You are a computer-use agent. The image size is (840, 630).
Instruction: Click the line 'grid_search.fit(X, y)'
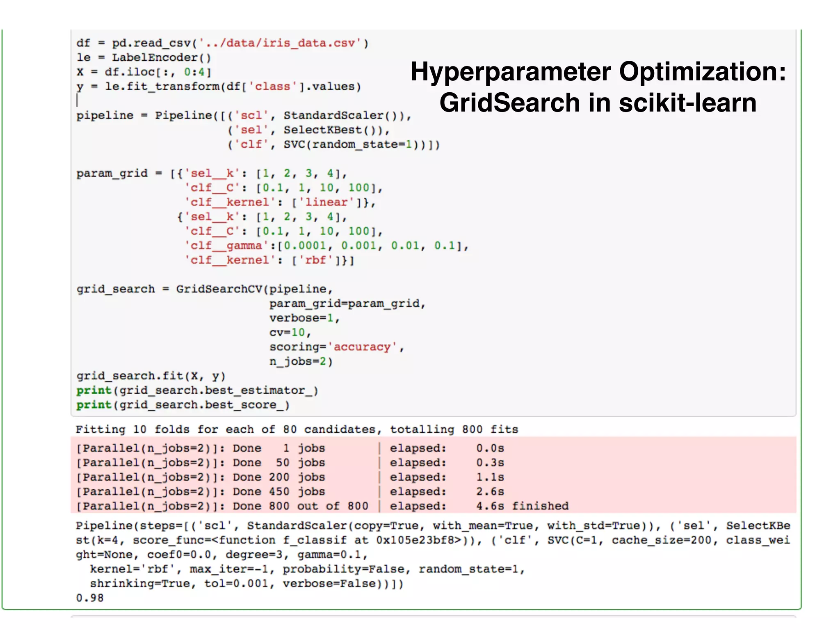point(151,376)
